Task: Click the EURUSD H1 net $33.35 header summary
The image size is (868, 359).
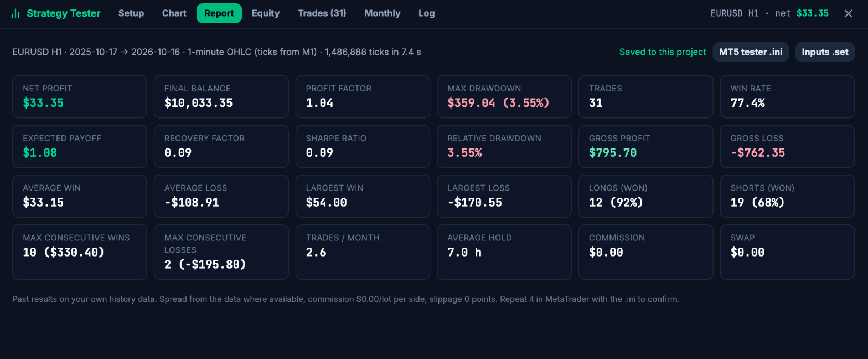Action: (769, 13)
